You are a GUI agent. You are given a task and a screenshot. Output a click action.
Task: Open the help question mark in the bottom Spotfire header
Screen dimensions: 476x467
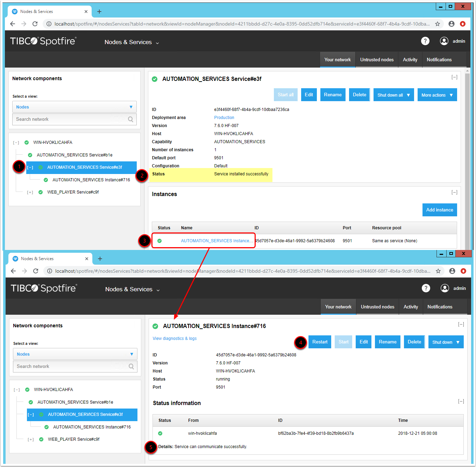[426, 288]
